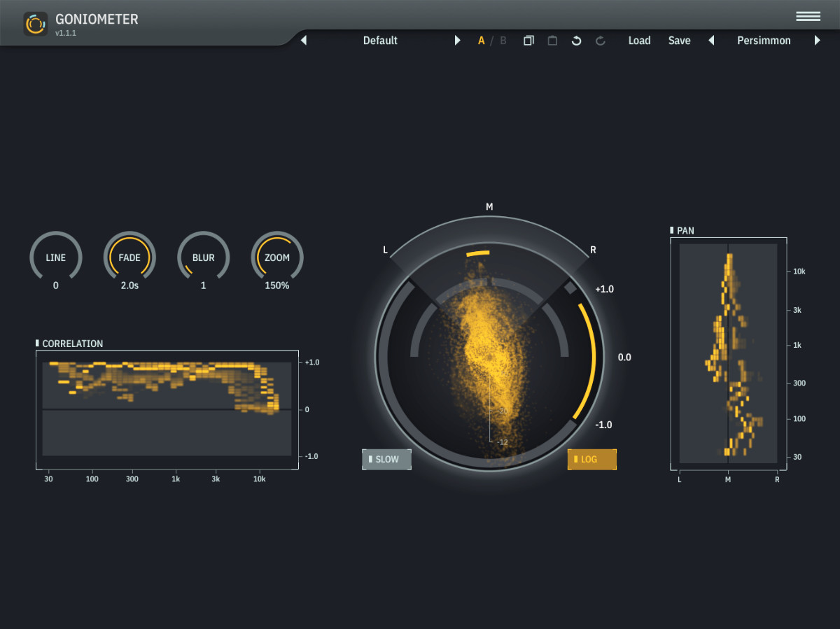Toggle the CORRELATION panel header
The image size is (840, 629).
(69, 344)
